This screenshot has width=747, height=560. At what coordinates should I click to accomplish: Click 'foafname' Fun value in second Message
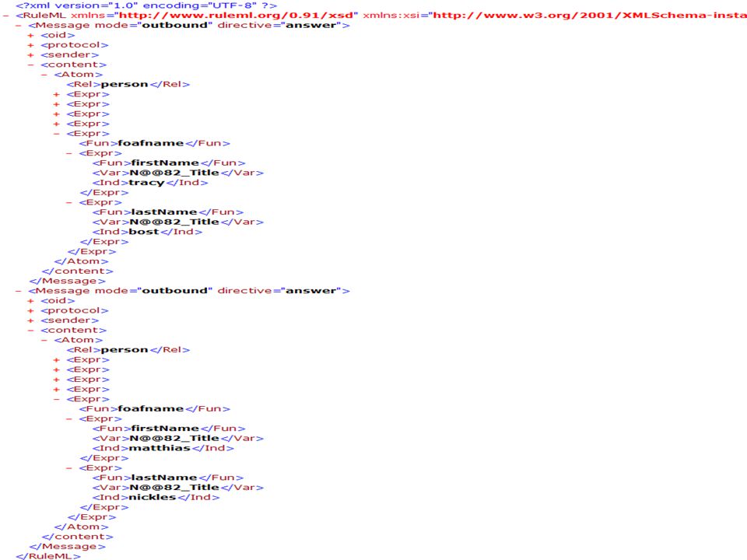pos(151,409)
